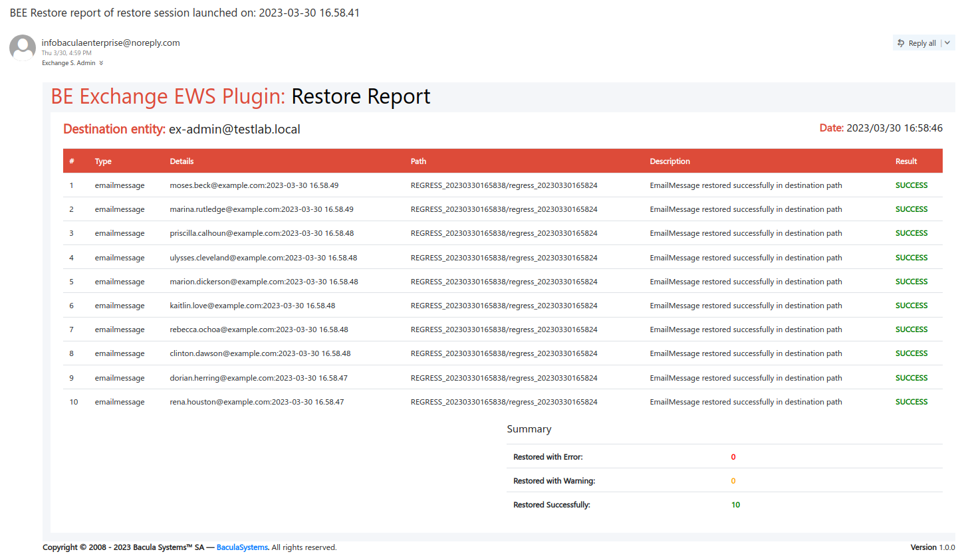This screenshot has height=560, width=960.
Task: Select the email subject line text
Action: tap(185, 13)
